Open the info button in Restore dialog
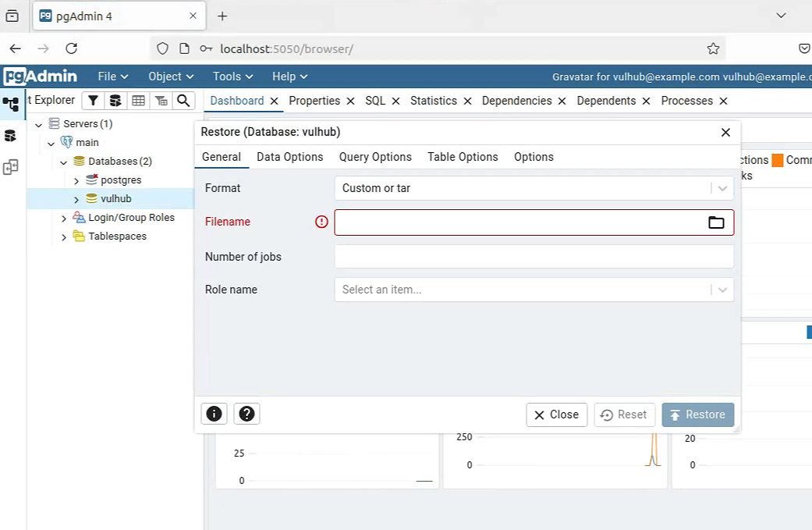 (214, 414)
